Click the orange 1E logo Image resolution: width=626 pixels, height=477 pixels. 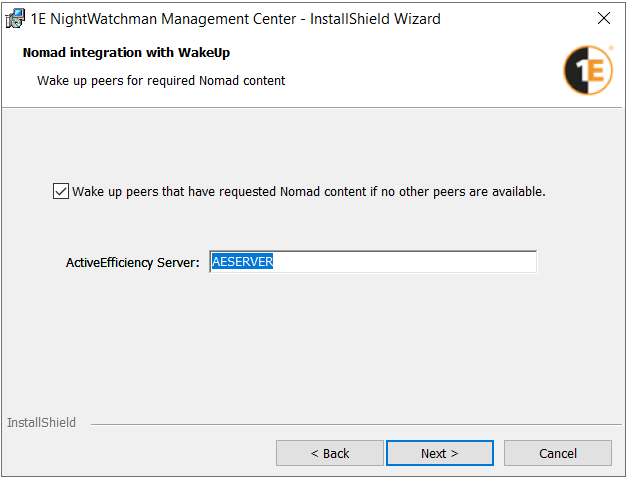tap(588, 70)
